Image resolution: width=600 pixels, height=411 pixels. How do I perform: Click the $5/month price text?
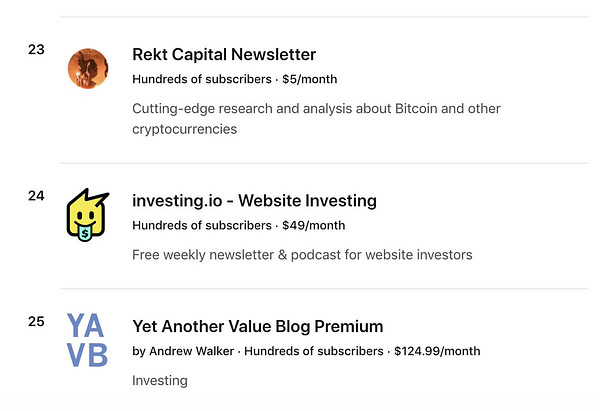tap(310, 79)
